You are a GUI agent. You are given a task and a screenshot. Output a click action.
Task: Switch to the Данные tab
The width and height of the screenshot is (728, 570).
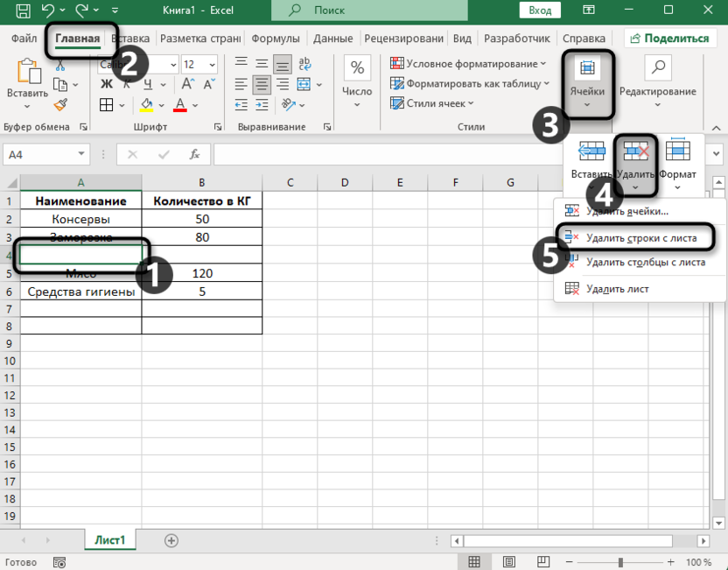(x=332, y=39)
